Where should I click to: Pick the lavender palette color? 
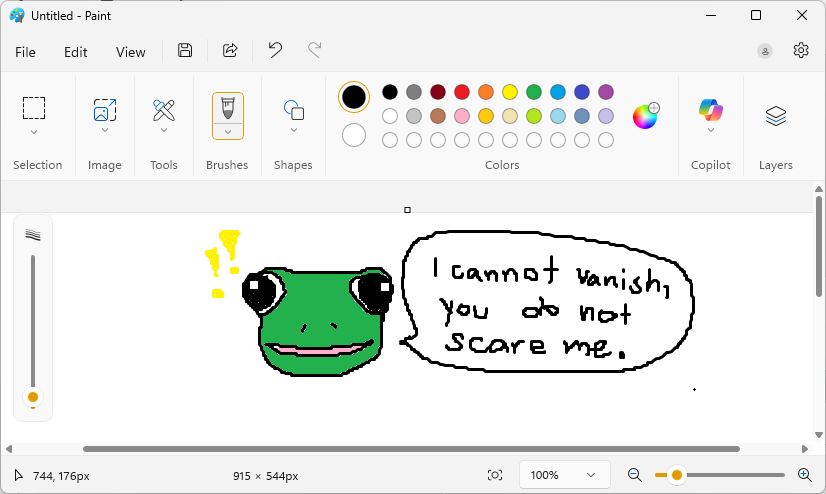coord(606,116)
